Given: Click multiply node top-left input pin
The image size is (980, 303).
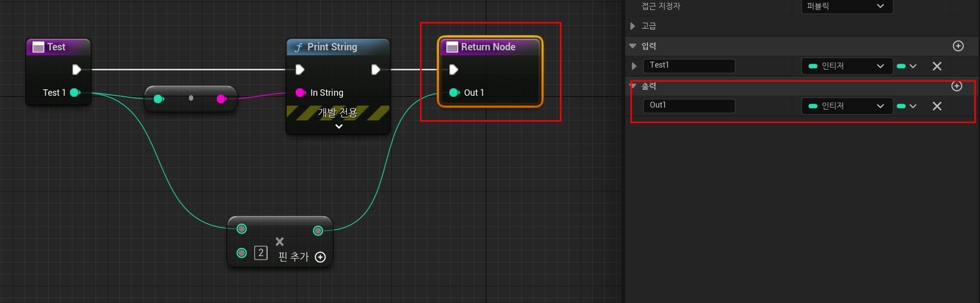Looking at the screenshot, I should (x=241, y=228).
